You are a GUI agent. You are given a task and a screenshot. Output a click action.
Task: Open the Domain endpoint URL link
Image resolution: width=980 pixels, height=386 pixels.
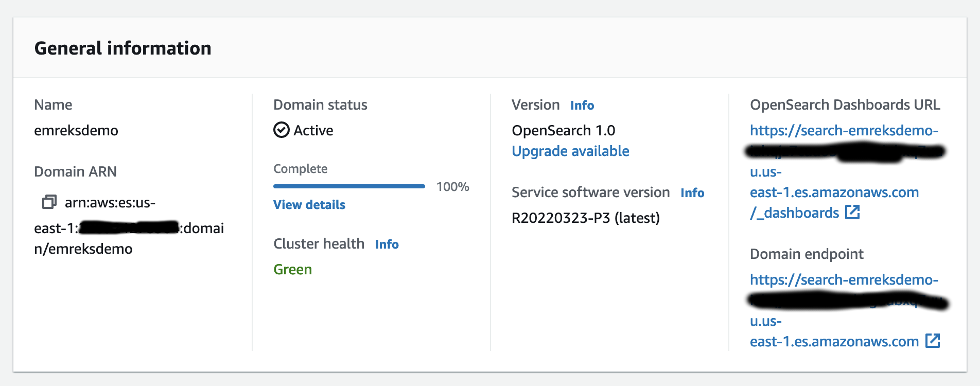click(844, 310)
